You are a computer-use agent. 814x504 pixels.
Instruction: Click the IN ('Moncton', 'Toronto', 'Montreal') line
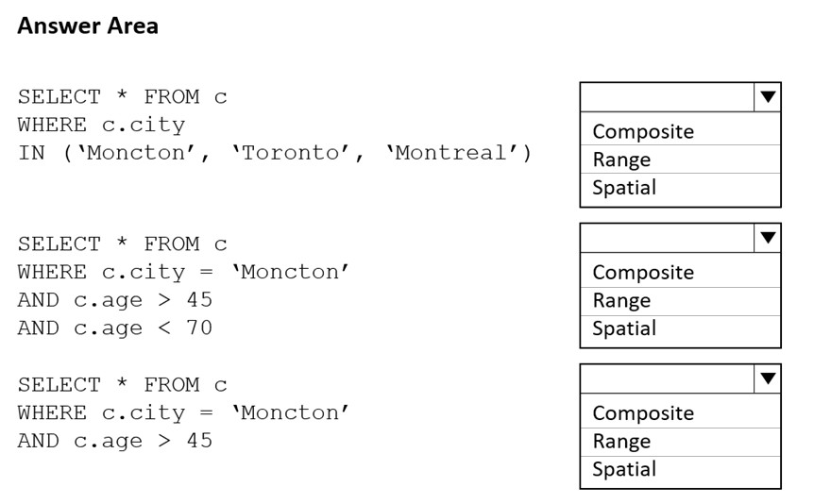[275, 153]
